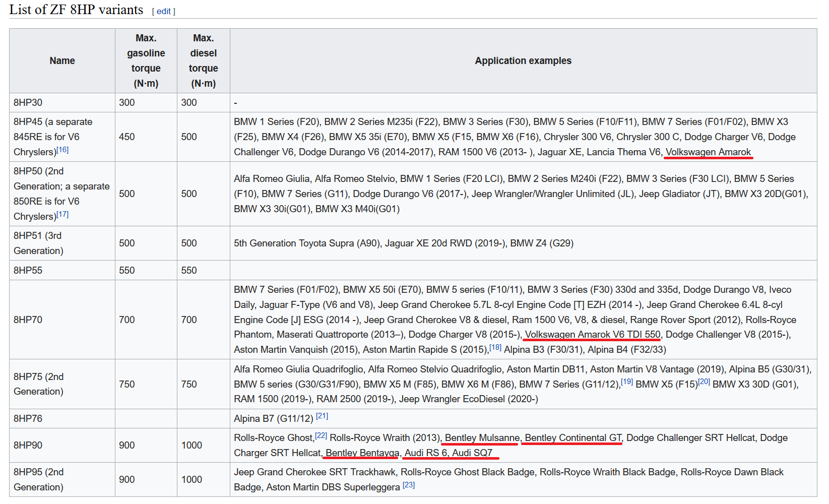The width and height of the screenshot is (829, 504).
Task: Open citation reference 16
Action: point(62,150)
